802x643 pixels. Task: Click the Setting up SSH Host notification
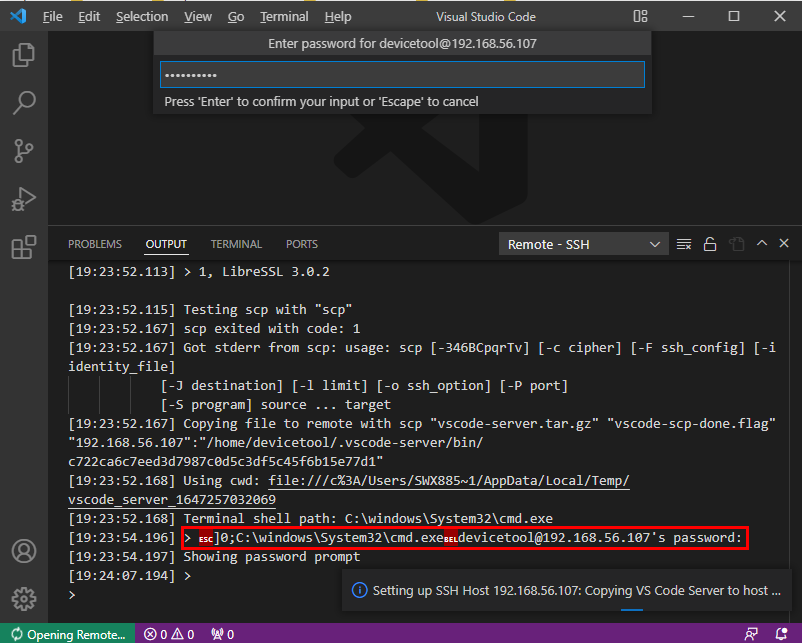[x=567, y=590]
